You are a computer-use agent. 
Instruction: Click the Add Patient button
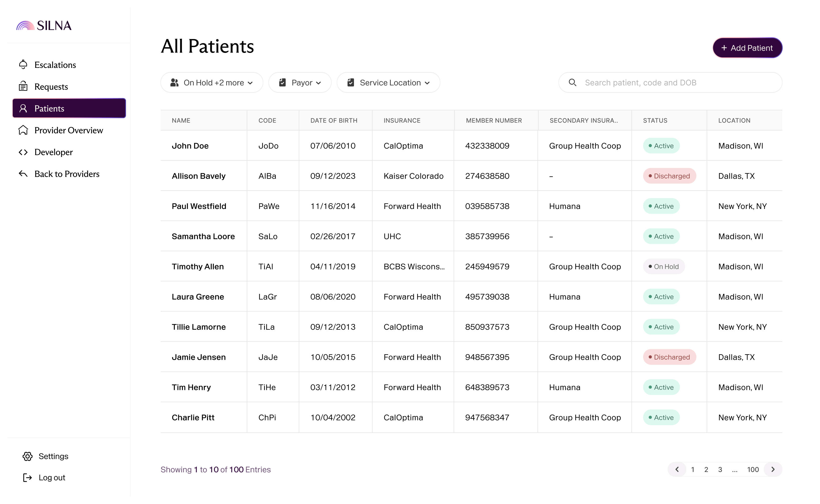[747, 48]
